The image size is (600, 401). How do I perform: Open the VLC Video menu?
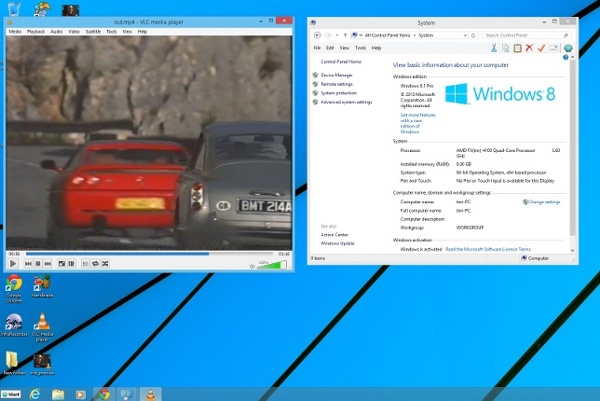pyautogui.click(x=74, y=31)
